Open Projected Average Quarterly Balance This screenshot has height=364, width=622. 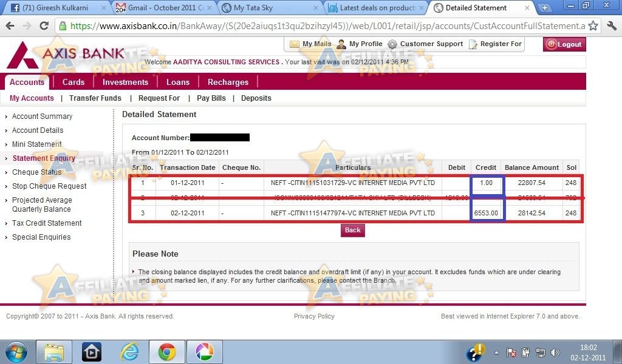[x=42, y=204]
